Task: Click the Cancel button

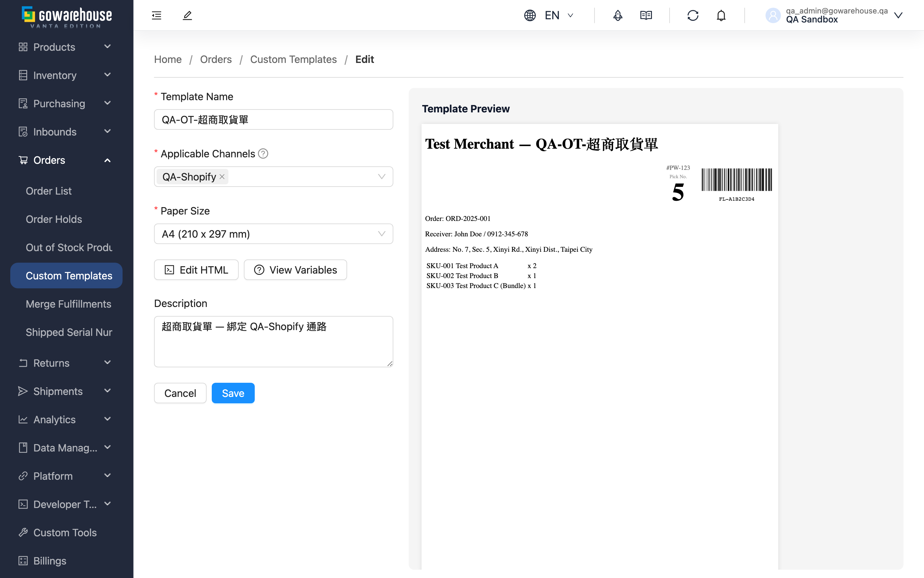Action: (180, 393)
